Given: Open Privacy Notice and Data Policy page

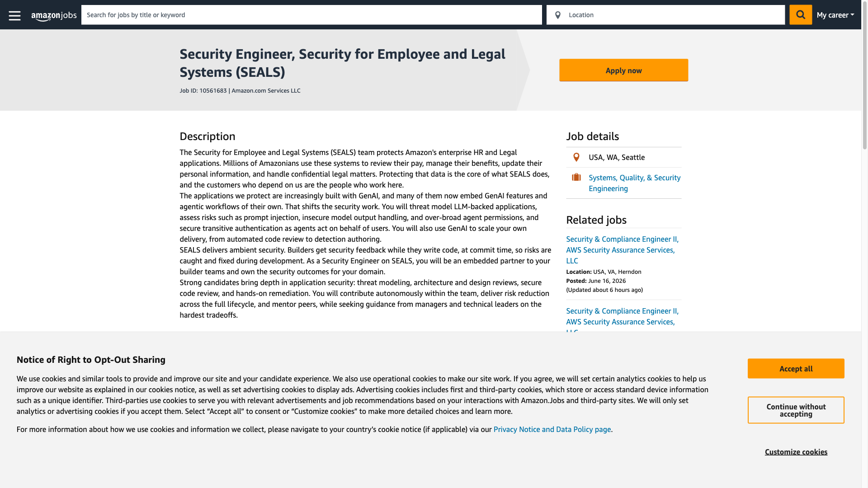Looking at the screenshot, I should pos(552,429).
